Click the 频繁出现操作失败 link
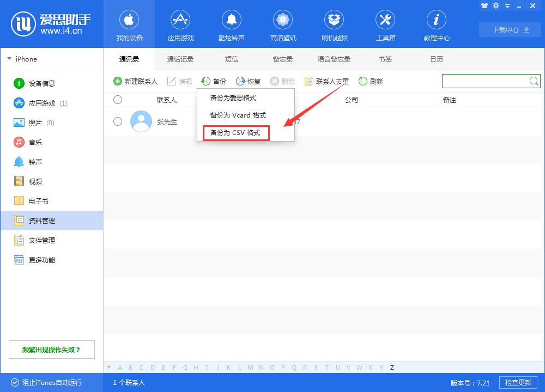Viewport: 545px width, 392px height. (x=51, y=349)
